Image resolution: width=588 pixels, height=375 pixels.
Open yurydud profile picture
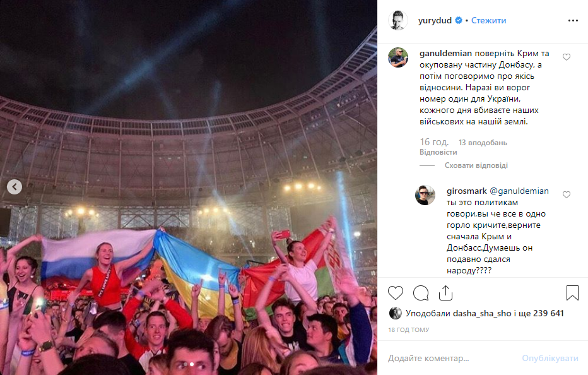398,20
